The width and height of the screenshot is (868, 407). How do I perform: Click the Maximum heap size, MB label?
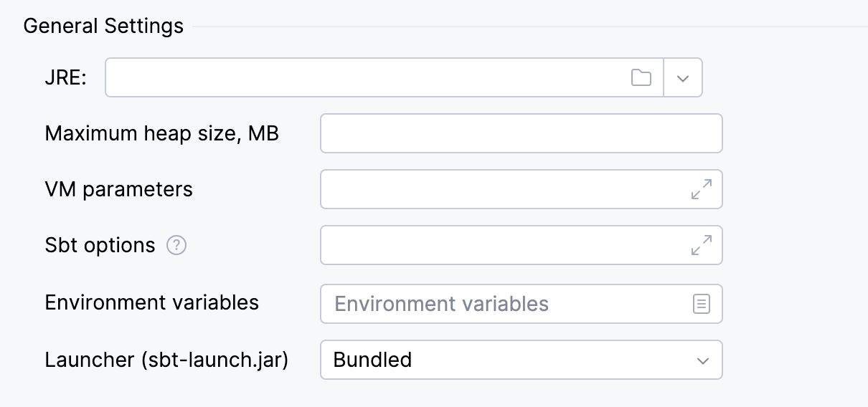click(161, 133)
